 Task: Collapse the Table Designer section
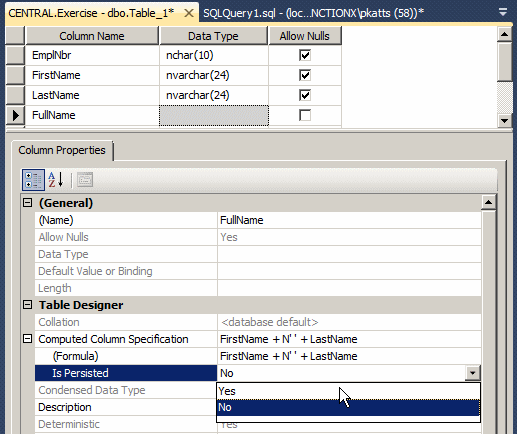(28, 305)
